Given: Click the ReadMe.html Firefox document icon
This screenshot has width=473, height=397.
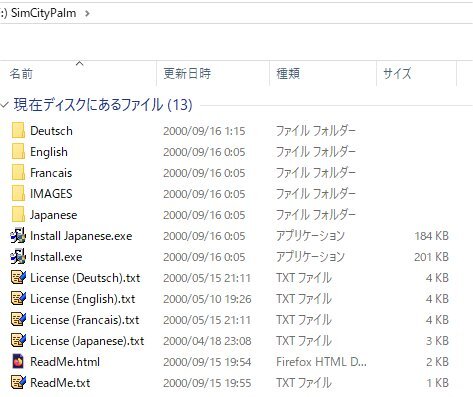Looking at the screenshot, I should point(18,362).
